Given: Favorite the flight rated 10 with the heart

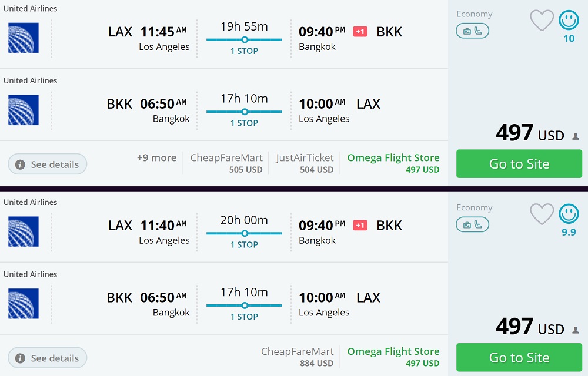Looking at the screenshot, I should [542, 21].
